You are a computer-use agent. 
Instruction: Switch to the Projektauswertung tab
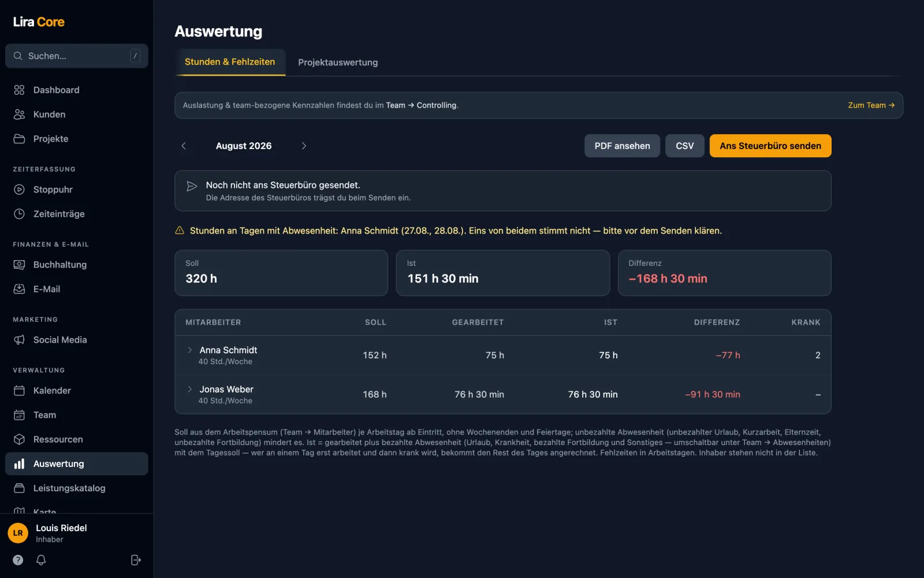(338, 62)
